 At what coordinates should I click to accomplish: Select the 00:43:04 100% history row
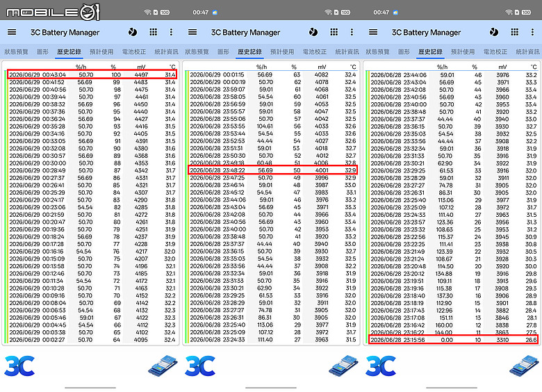click(92, 74)
